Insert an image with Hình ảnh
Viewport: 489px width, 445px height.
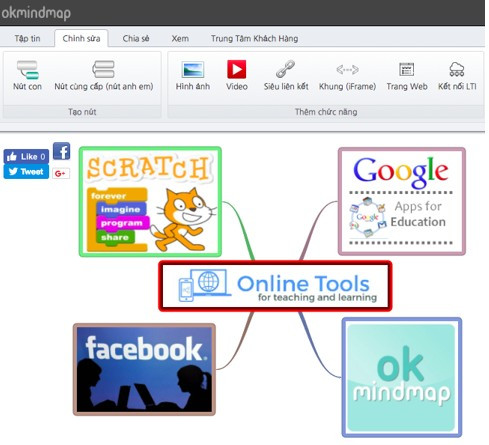(193, 75)
